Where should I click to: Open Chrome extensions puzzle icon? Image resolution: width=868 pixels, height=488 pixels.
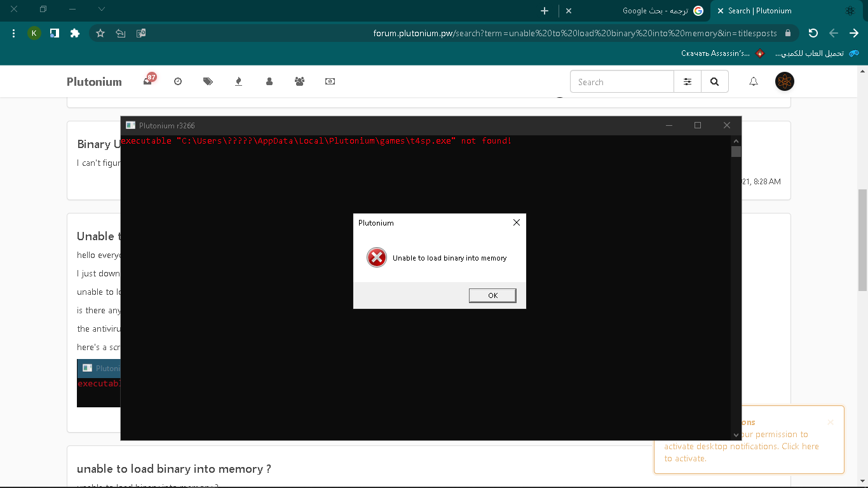(x=75, y=33)
